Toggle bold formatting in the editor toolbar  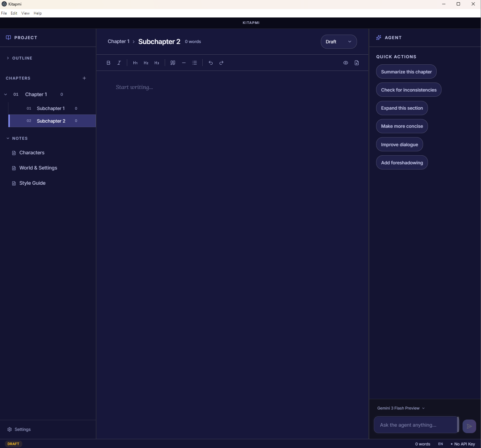coord(108,62)
